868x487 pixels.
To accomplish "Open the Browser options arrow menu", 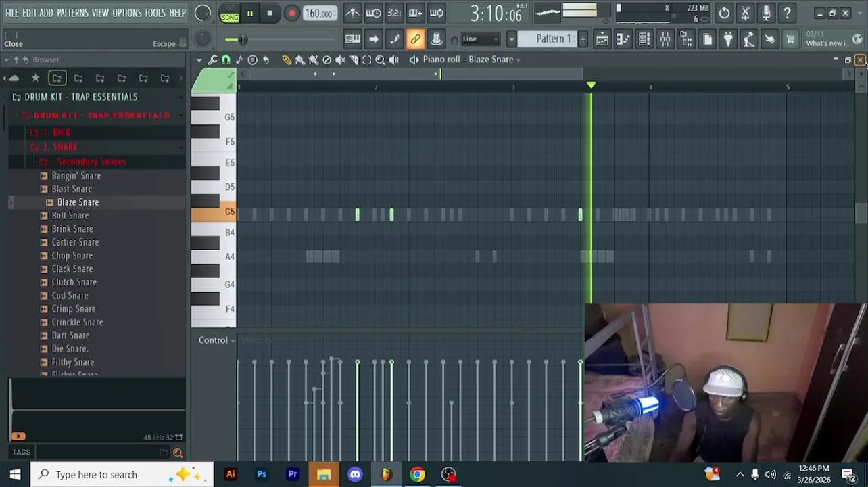I will coord(7,60).
